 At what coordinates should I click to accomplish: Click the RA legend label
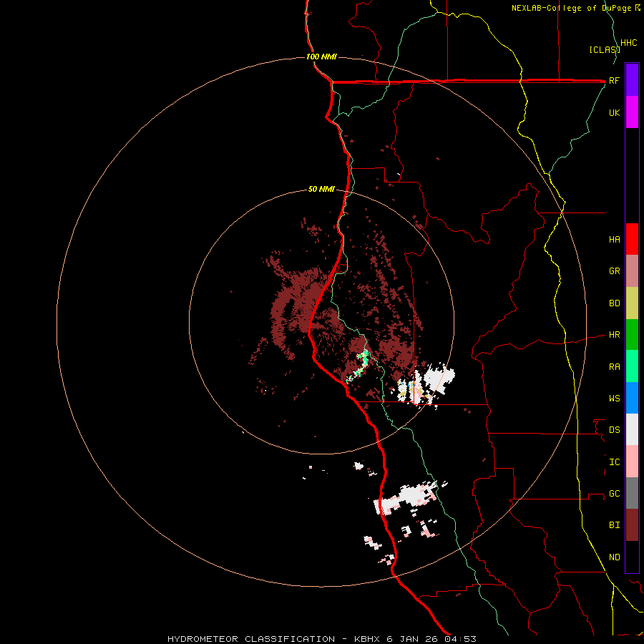(x=614, y=367)
